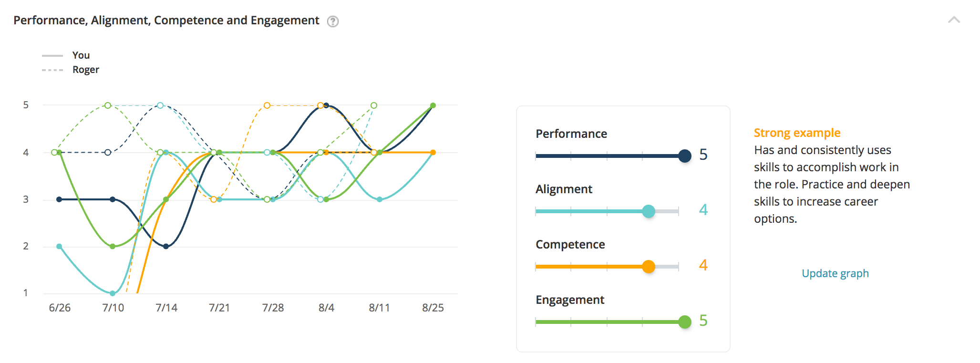This screenshot has width=980, height=363.
Task: Click the orange data point at 8/25
Action: [x=433, y=153]
